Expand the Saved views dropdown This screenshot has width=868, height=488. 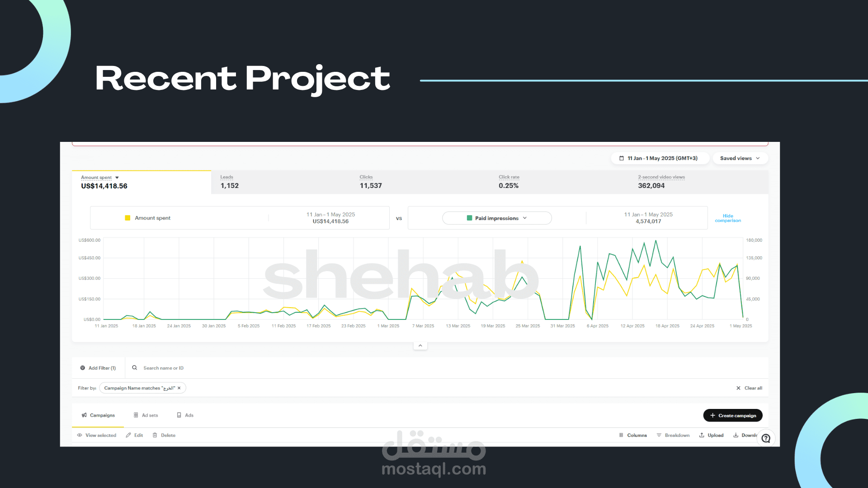[740, 158]
